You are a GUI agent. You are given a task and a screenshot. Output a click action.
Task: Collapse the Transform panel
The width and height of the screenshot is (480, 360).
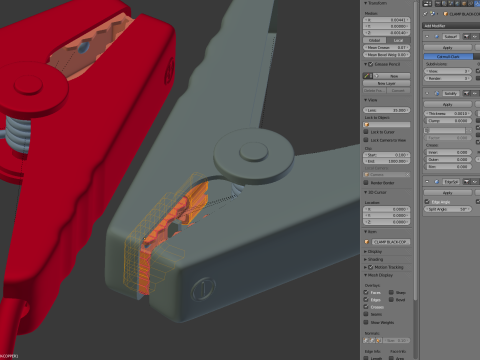tap(366, 3)
